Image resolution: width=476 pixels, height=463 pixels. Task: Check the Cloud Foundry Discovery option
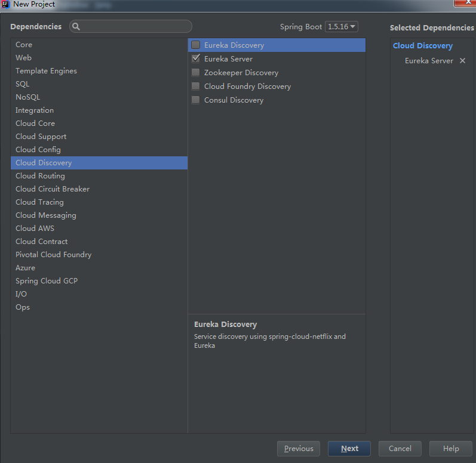pyautogui.click(x=196, y=87)
